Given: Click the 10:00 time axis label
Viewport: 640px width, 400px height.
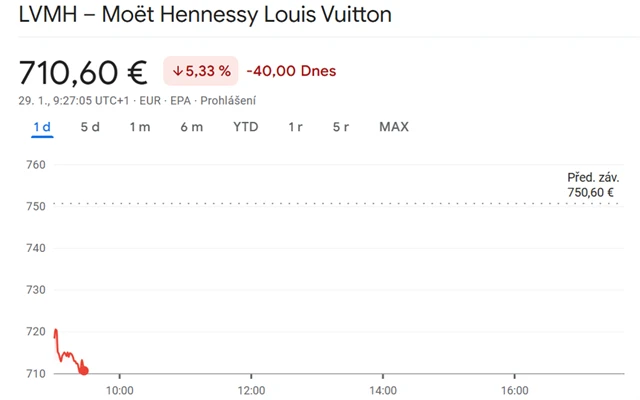Looking at the screenshot, I should [120, 390].
